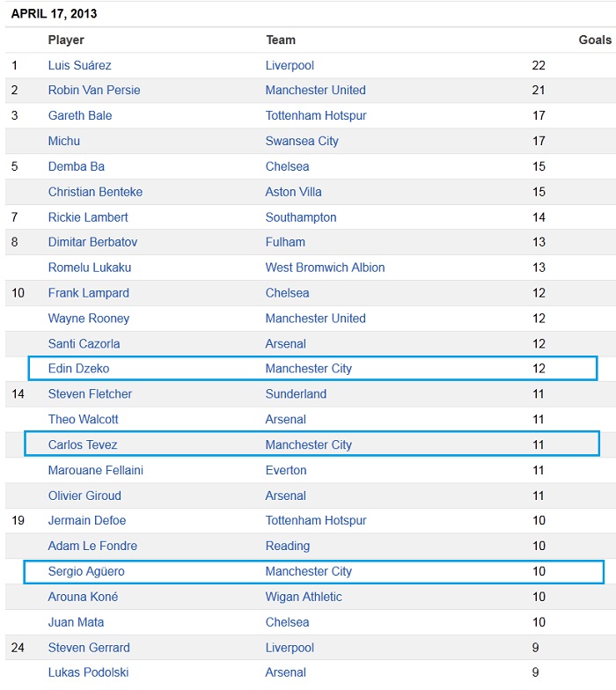The height and width of the screenshot is (690, 616).
Task: Open Luis Suárez player link
Action: [x=79, y=65]
